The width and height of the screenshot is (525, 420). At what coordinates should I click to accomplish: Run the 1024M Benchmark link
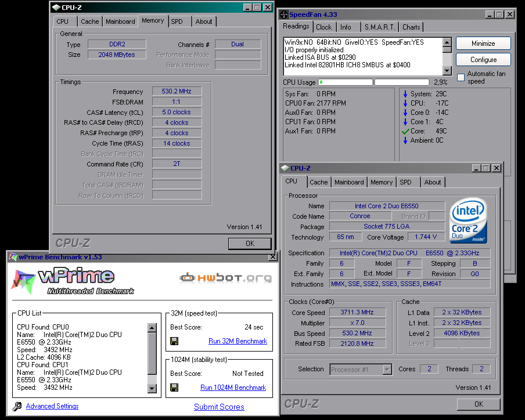coord(233,388)
